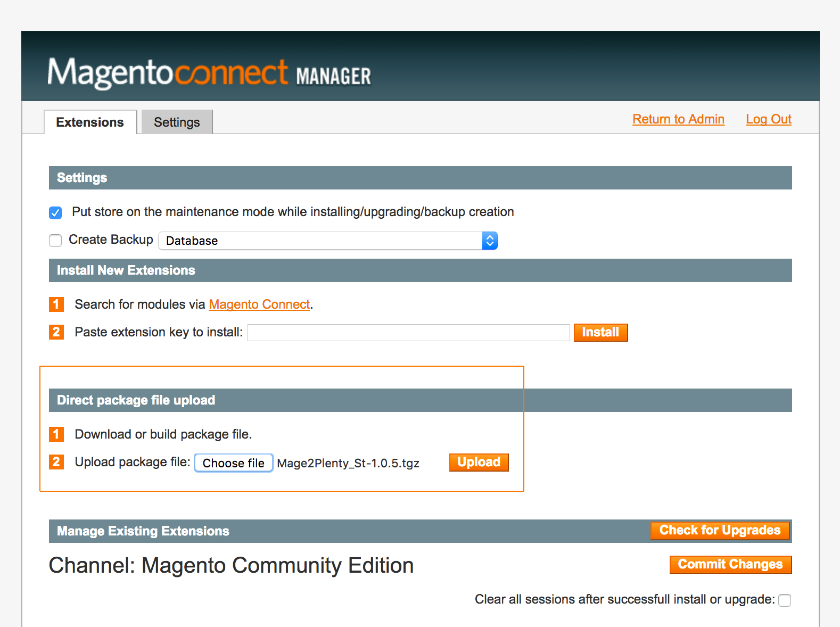The image size is (840, 627).
Task: Open the Database backup type dropdown
Action: point(328,241)
